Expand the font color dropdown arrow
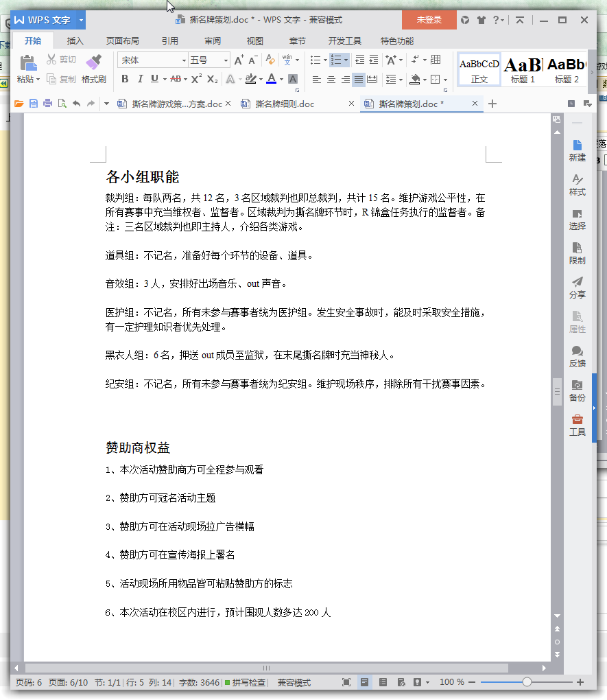The height and width of the screenshot is (700, 607). pyautogui.click(x=282, y=80)
